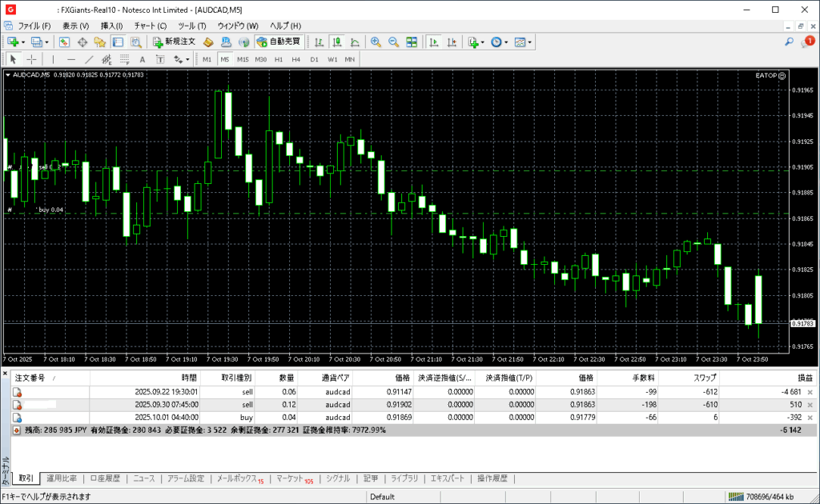This screenshot has width=820, height=504.
Task: Open the indicators list dropdown
Action: (x=475, y=42)
